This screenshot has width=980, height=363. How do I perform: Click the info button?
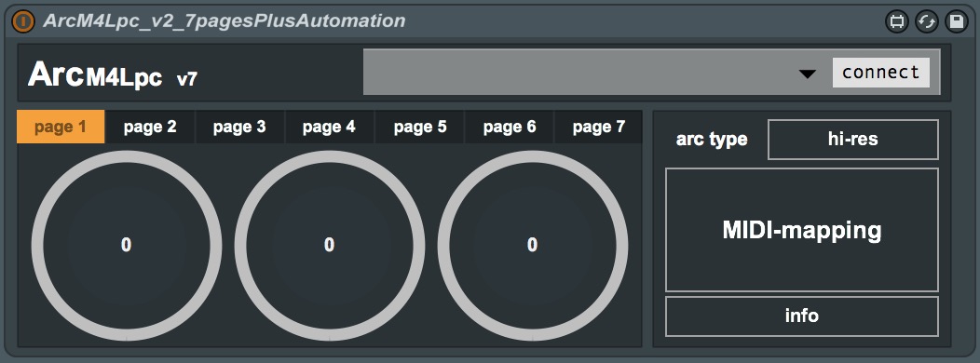coord(802,316)
